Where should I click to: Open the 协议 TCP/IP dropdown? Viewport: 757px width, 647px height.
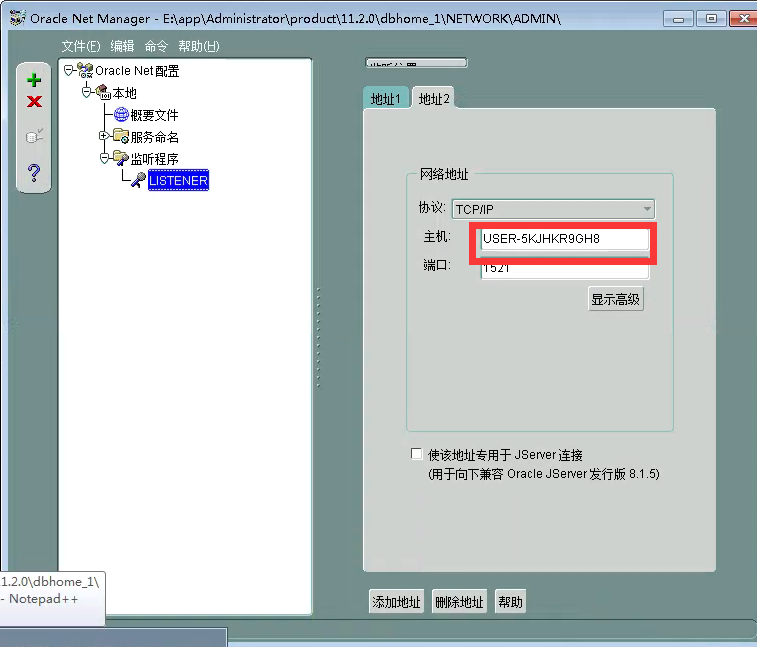click(x=553, y=209)
